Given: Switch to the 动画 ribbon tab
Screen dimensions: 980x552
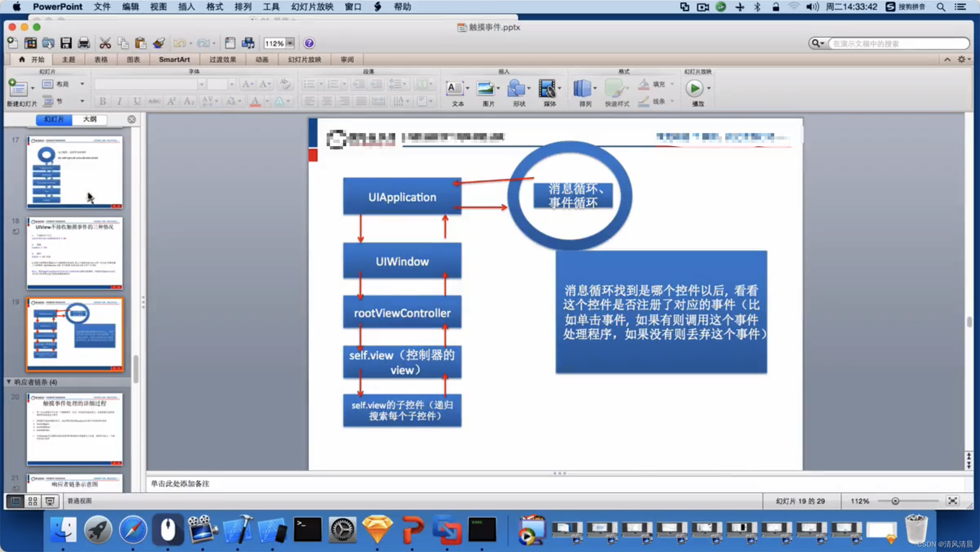Looking at the screenshot, I should click(262, 60).
